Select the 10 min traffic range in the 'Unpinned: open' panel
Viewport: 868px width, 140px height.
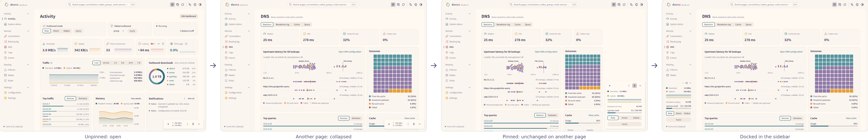click(106, 63)
